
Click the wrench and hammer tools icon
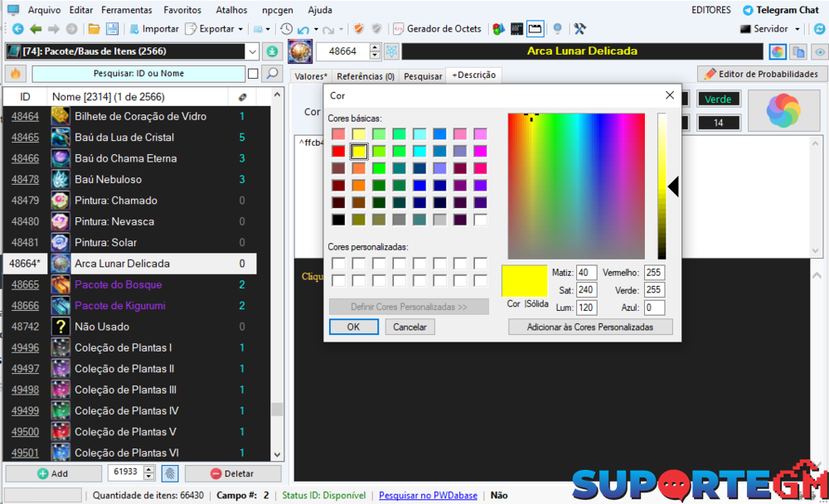click(579, 29)
